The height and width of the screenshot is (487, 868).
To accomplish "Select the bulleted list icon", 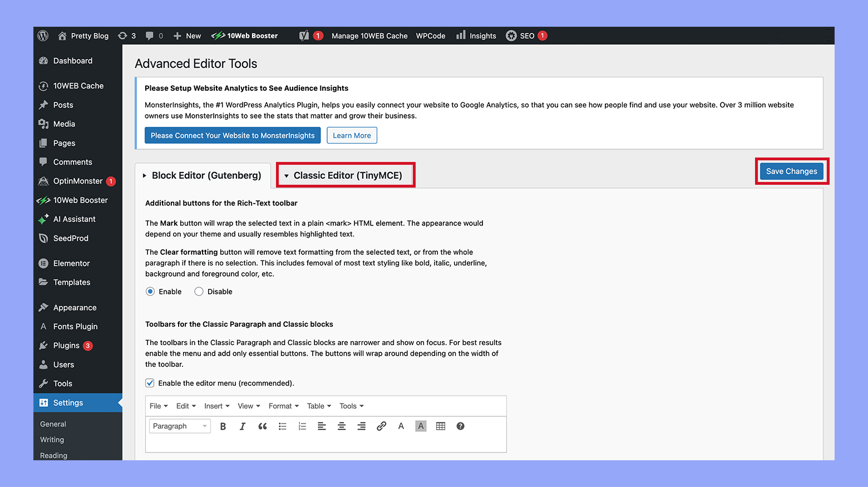I will pyautogui.click(x=282, y=426).
